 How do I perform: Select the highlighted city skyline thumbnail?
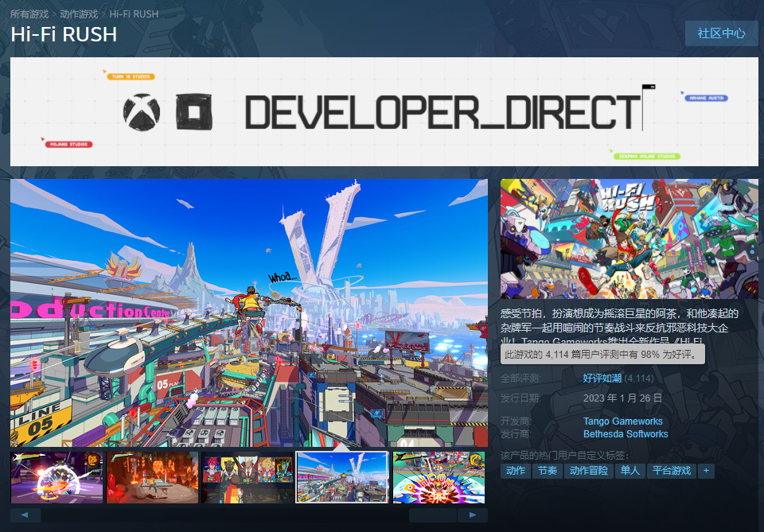point(342,477)
